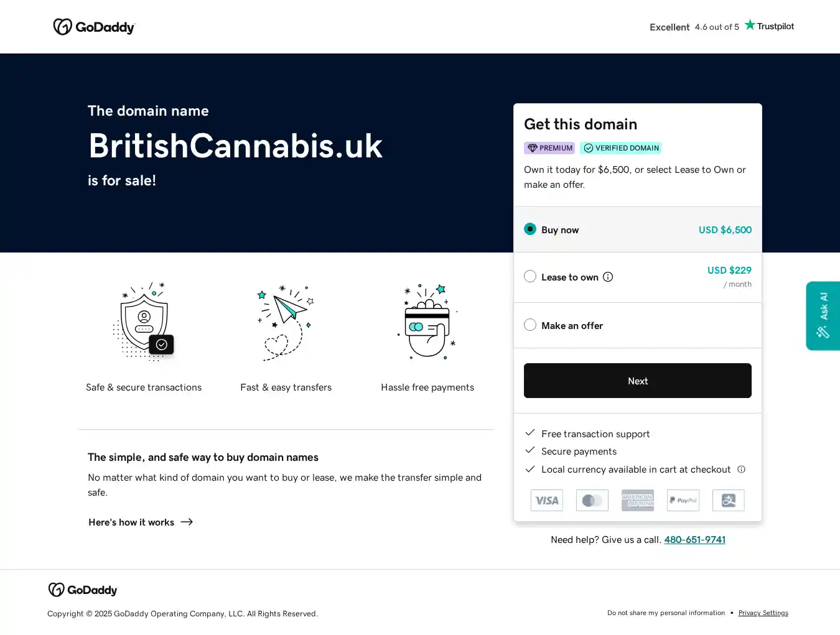840x635 pixels.
Task: Select the Buy now radio option
Action: (x=530, y=229)
